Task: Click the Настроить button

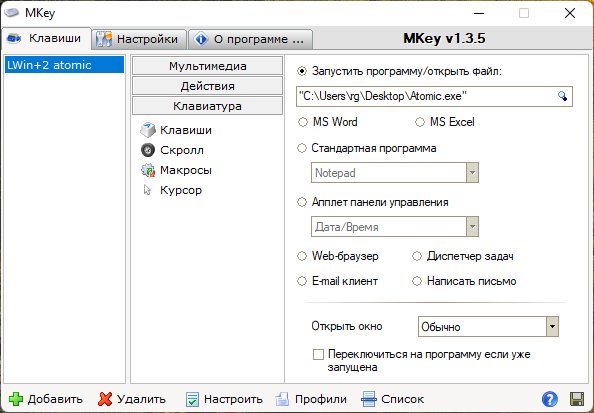Action: [224, 399]
